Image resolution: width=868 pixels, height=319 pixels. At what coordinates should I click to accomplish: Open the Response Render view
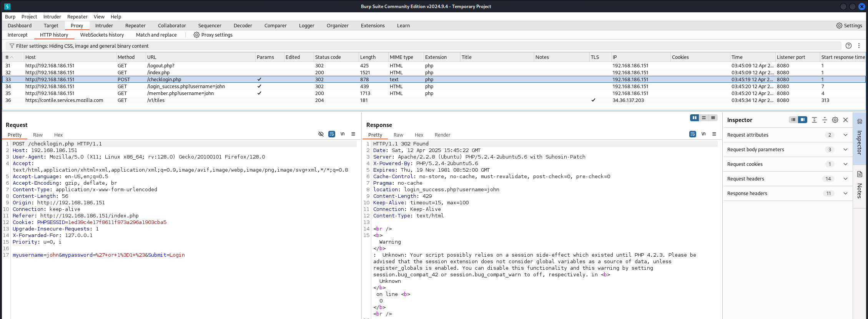(x=442, y=135)
